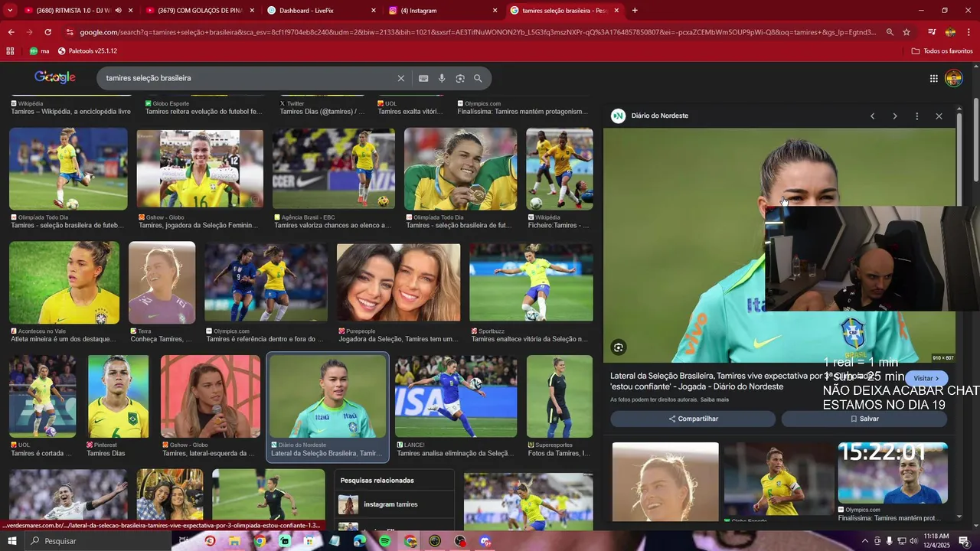The width and height of the screenshot is (980, 551).
Task: Open the Paletools v25.1.12 bookmark
Action: click(87, 51)
